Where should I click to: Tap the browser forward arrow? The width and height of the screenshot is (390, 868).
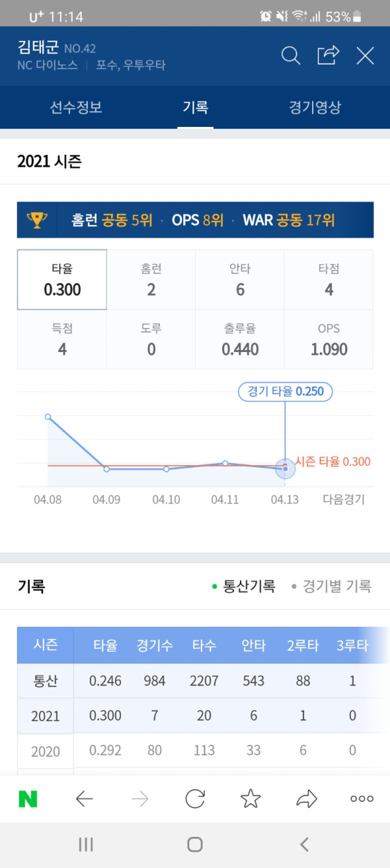click(140, 798)
